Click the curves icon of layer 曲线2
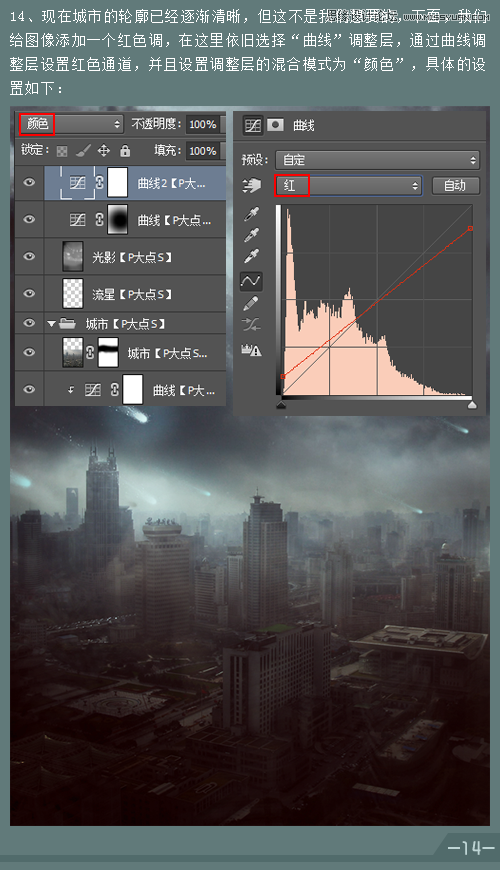This screenshot has height=870, width=500. click(77, 183)
